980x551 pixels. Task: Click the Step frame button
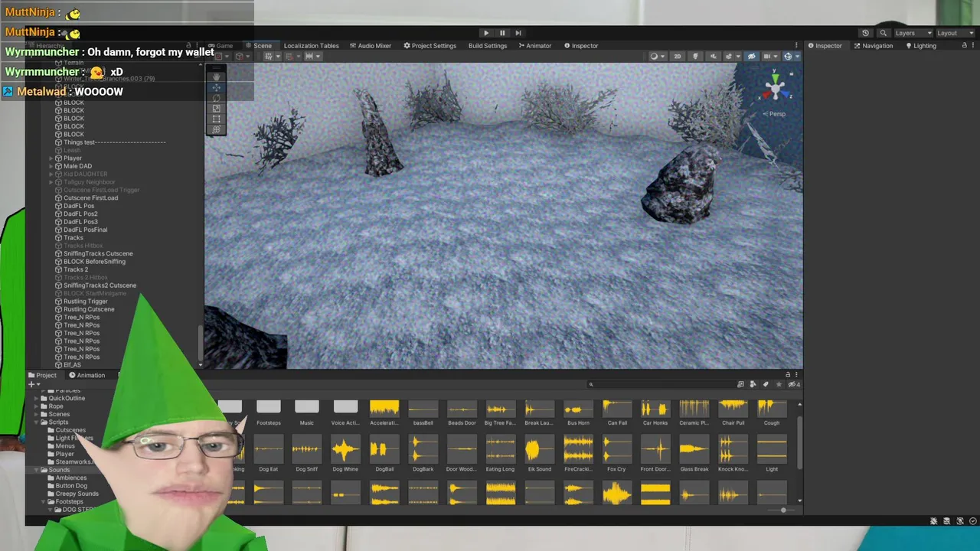(518, 33)
